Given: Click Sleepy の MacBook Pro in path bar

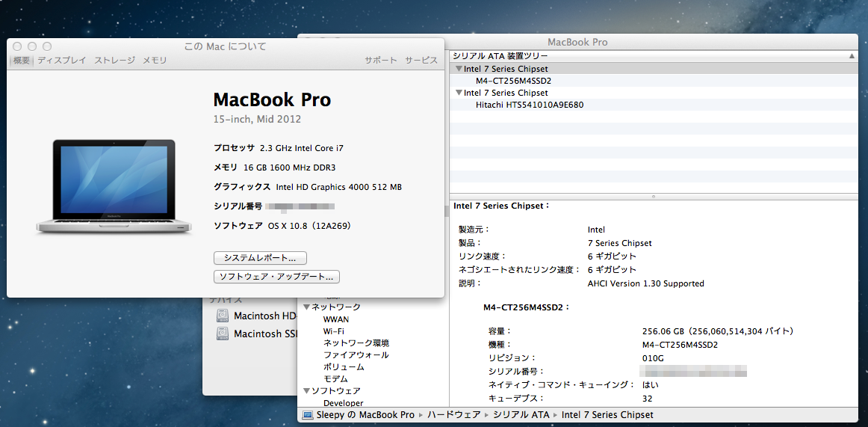Looking at the screenshot, I should (365, 415).
